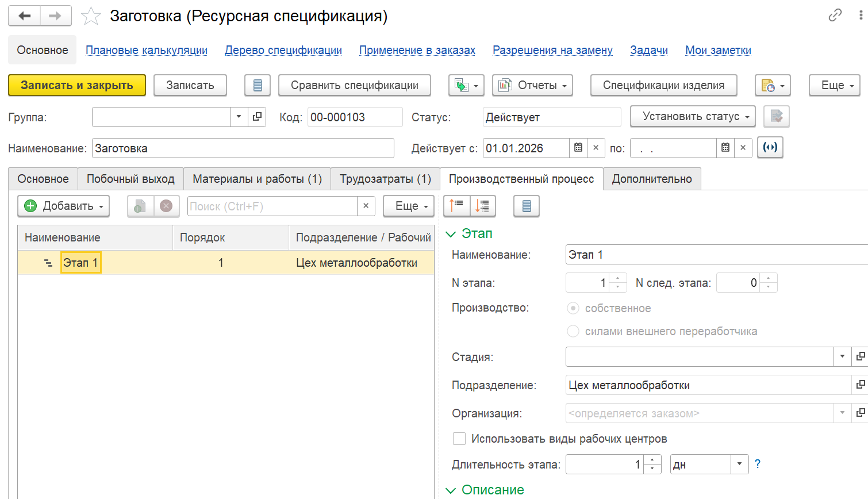Click the Записать и закрыть button
The width and height of the screenshot is (868, 499).
coord(77,85)
